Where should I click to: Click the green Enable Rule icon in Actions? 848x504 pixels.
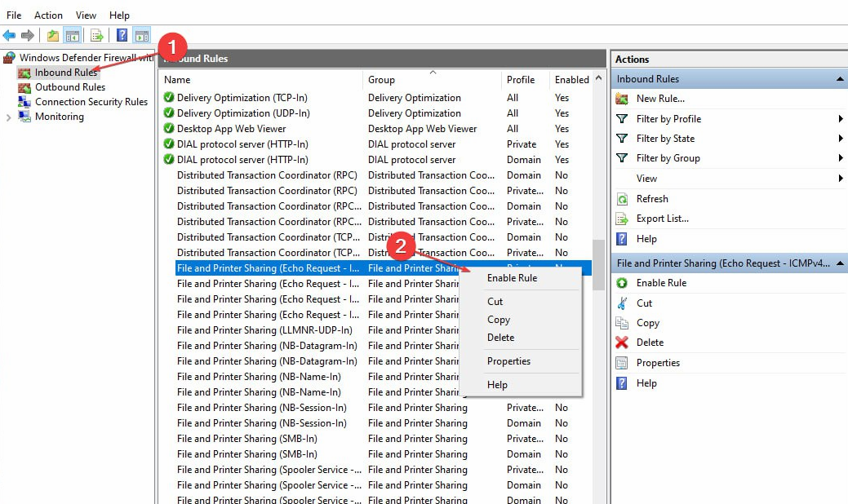coord(622,282)
